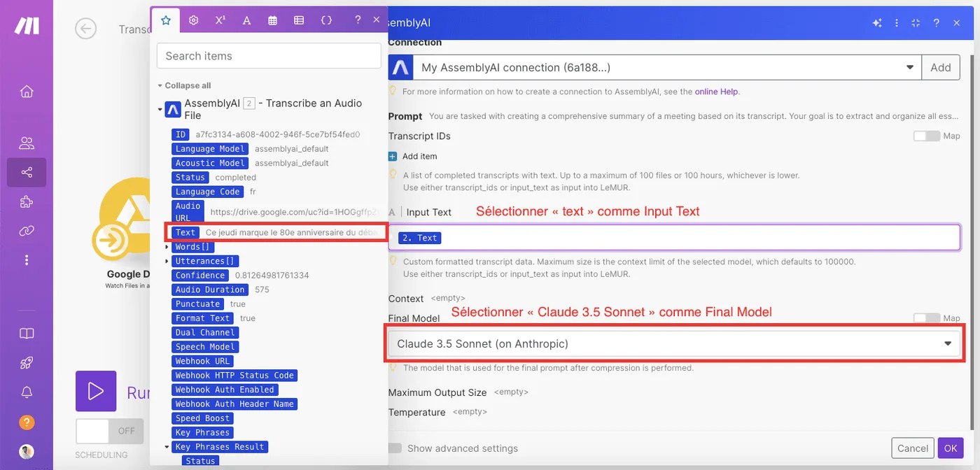Close the mapping panel
Viewport: 980px width, 470px height.
click(x=377, y=20)
